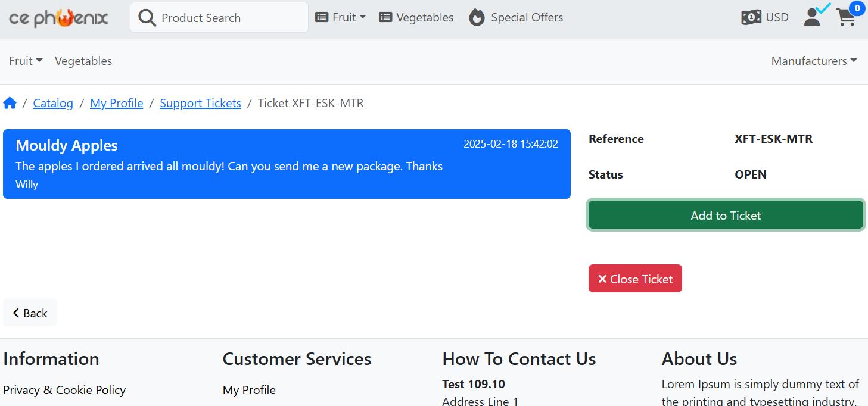Screen dimensions: 868x406
Task: Click the Add to Ticket button
Action: (x=726, y=215)
